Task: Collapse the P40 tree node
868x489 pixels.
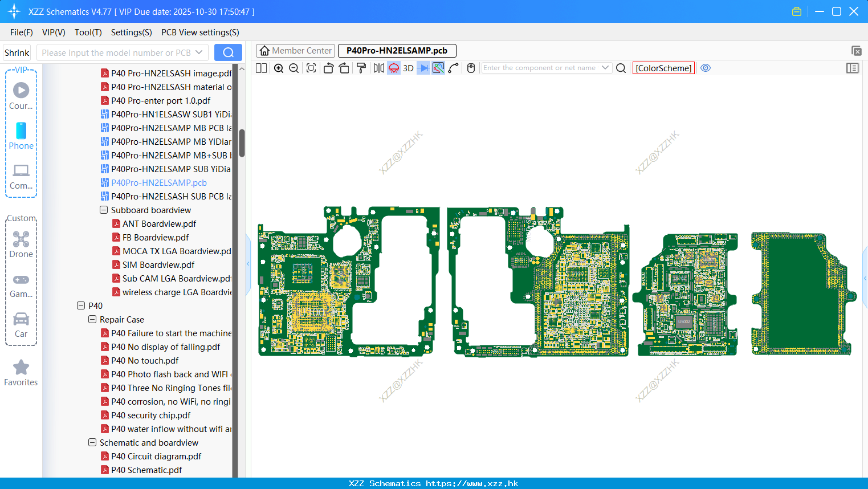Action: (81, 305)
